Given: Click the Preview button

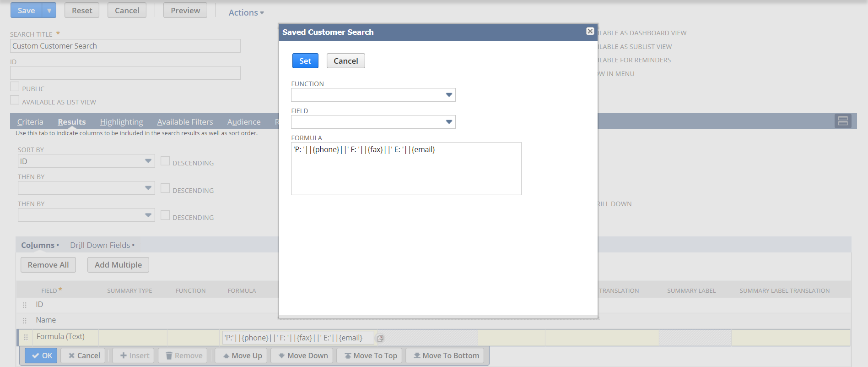Looking at the screenshot, I should pyautogui.click(x=185, y=10).
